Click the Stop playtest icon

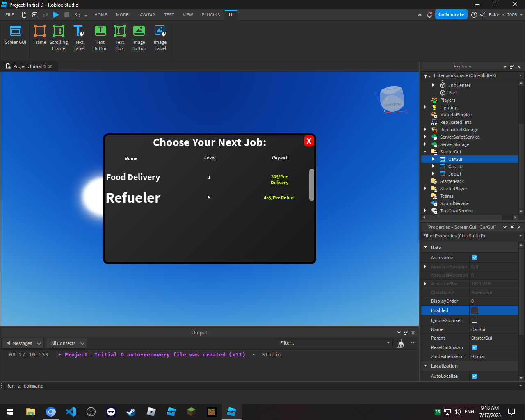(x=67, y=15)
